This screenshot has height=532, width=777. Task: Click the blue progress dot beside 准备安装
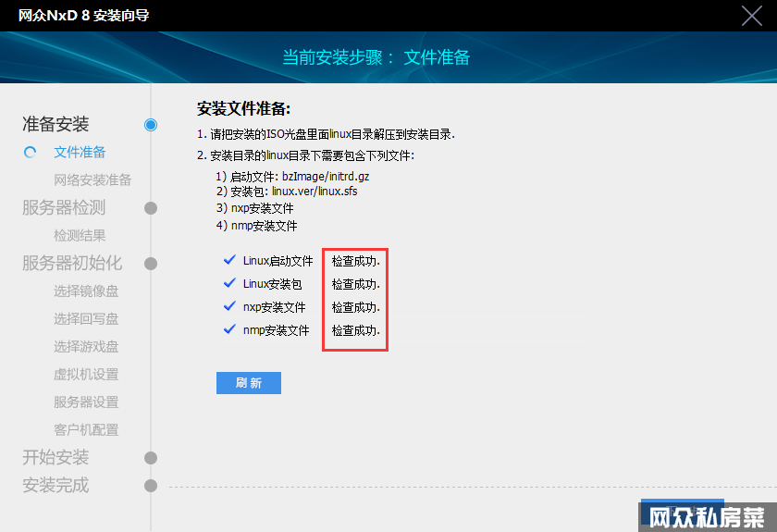click(151, 125)
